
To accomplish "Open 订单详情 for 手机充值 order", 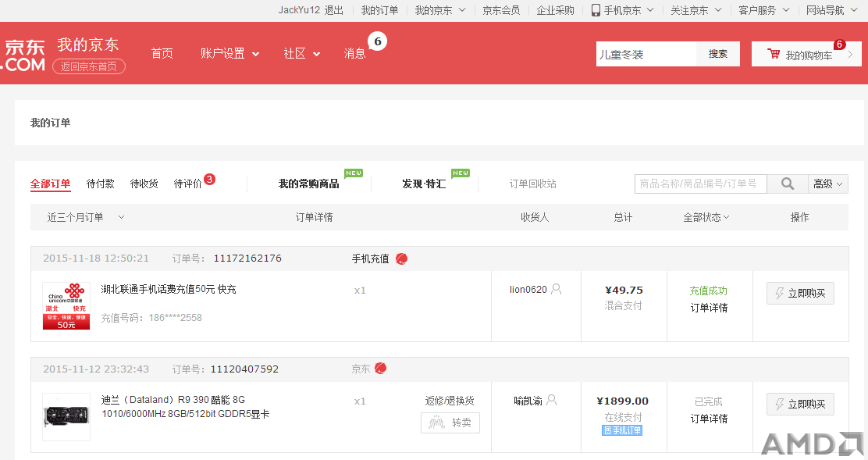I will click(x=709, y=308).
